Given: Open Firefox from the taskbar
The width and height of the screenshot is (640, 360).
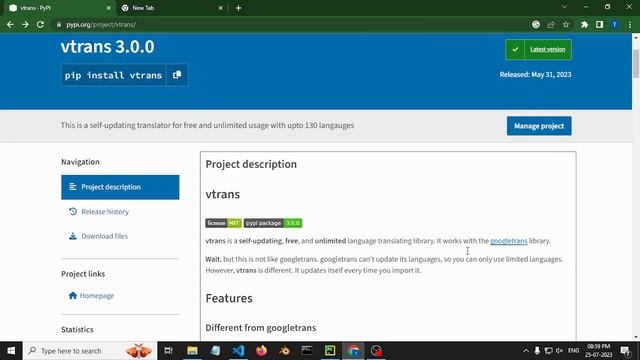Looking at the screenshot, I should [x=261, y=351].
